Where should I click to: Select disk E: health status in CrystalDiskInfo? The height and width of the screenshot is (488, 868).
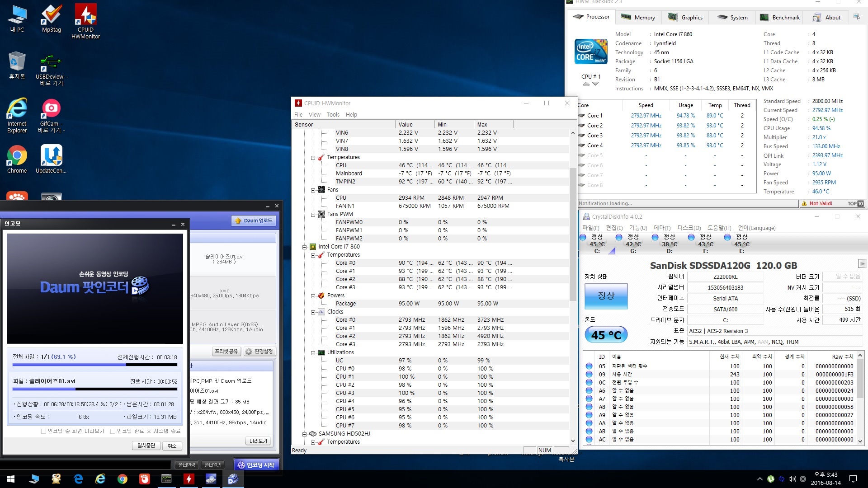click(x=741, y=244)
